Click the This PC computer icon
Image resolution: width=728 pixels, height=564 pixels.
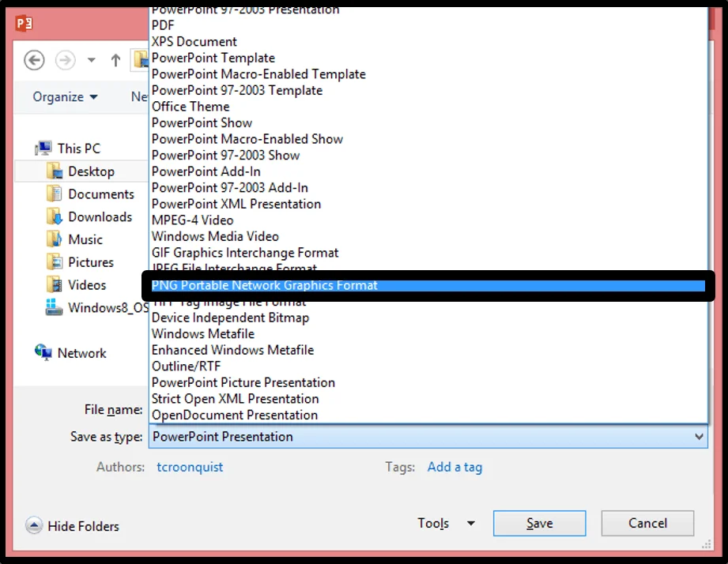click(43, 149)
